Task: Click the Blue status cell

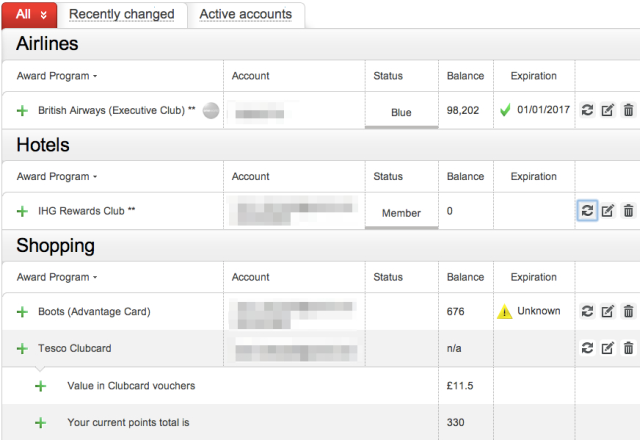Action: pyautogui.click(x=401, y=112)
